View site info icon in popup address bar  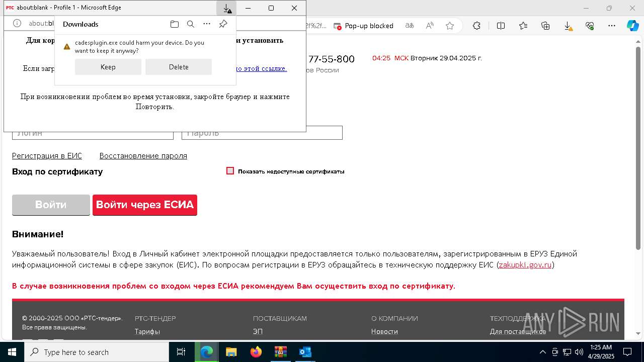17,23
